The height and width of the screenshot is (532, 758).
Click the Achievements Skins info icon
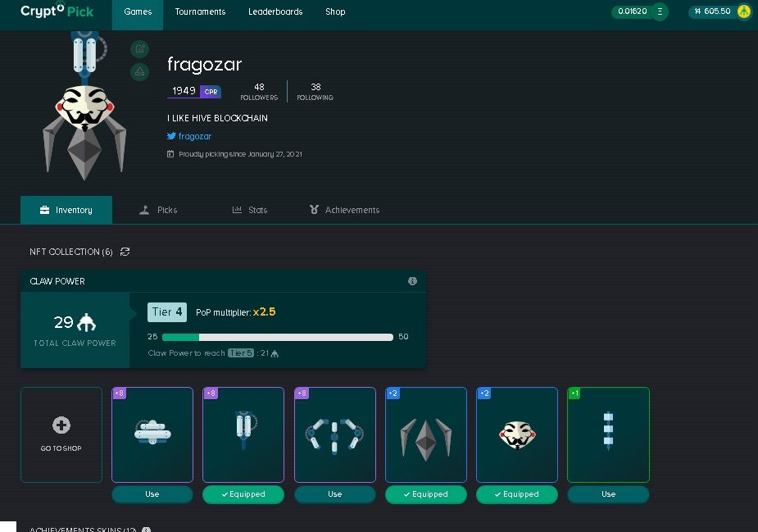(146, 529)
